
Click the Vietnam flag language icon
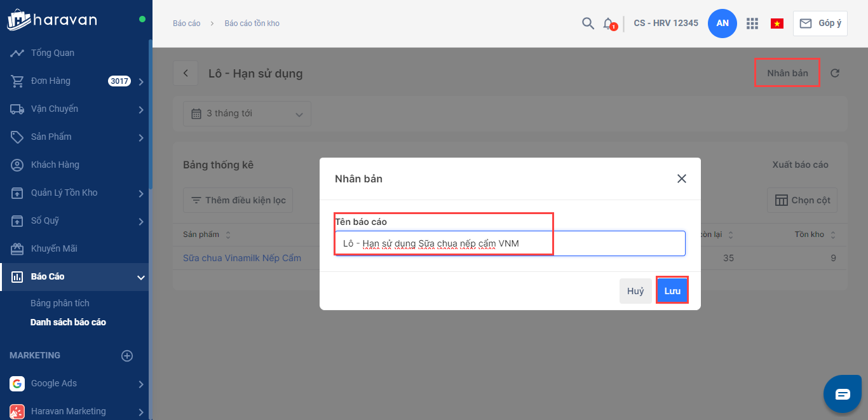click(x=776, y=24)
